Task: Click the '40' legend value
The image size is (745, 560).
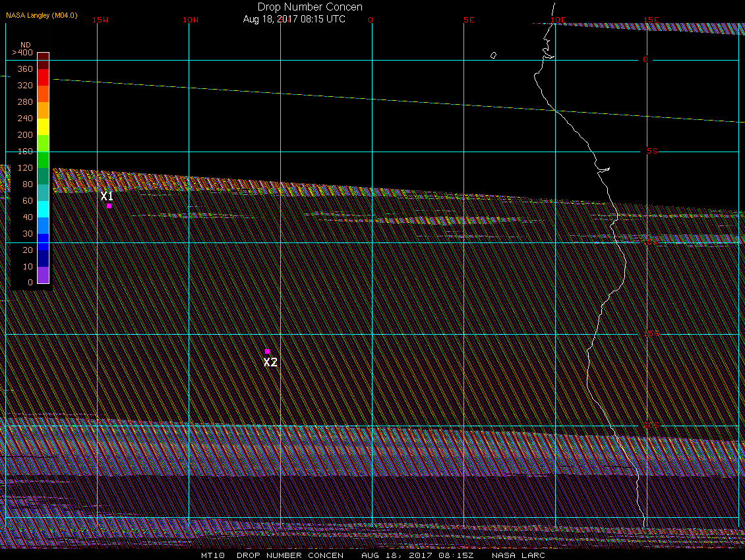Action: click(28, 217)
